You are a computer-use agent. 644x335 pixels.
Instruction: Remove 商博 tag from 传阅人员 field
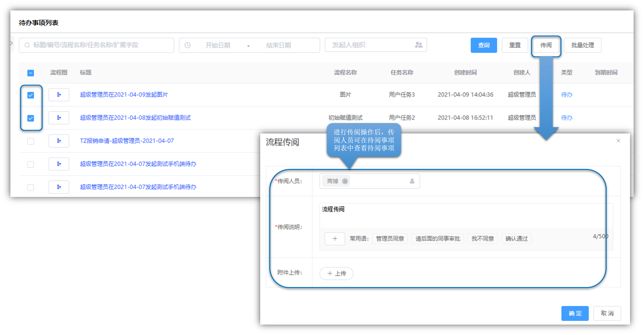(345, 181)
